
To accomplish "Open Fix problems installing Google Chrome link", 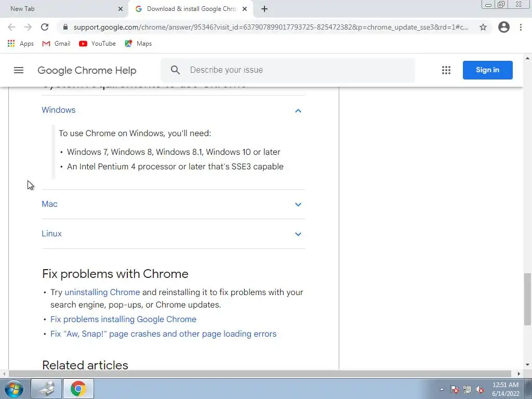I will (123, 320).
